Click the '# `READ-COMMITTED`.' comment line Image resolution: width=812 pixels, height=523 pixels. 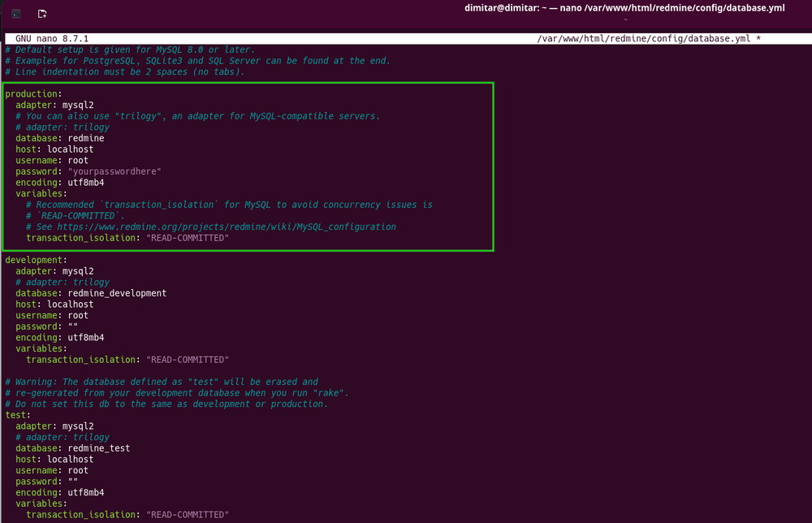click(x=75, y=216)
